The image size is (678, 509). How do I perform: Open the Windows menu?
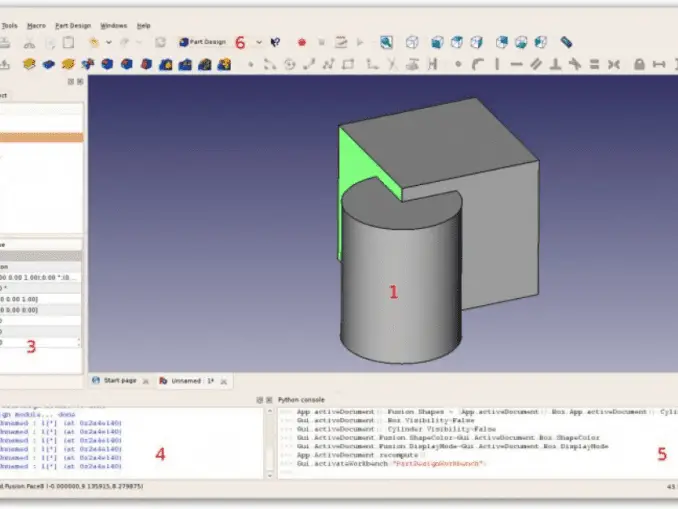pos(114,26)
